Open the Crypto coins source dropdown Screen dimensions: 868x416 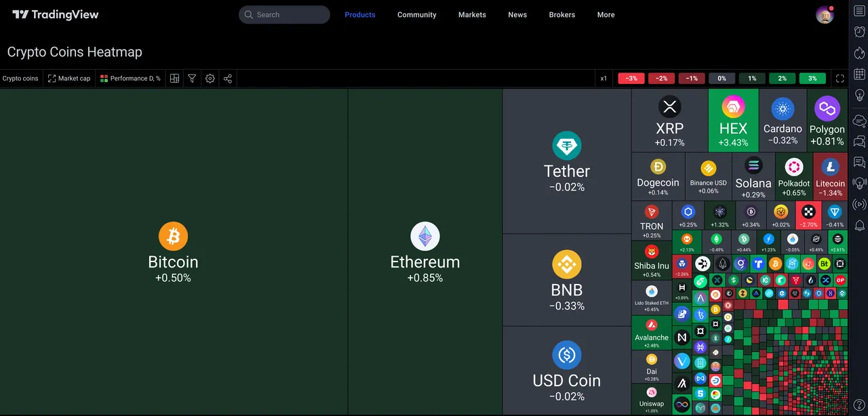click(x=20, y=79)
